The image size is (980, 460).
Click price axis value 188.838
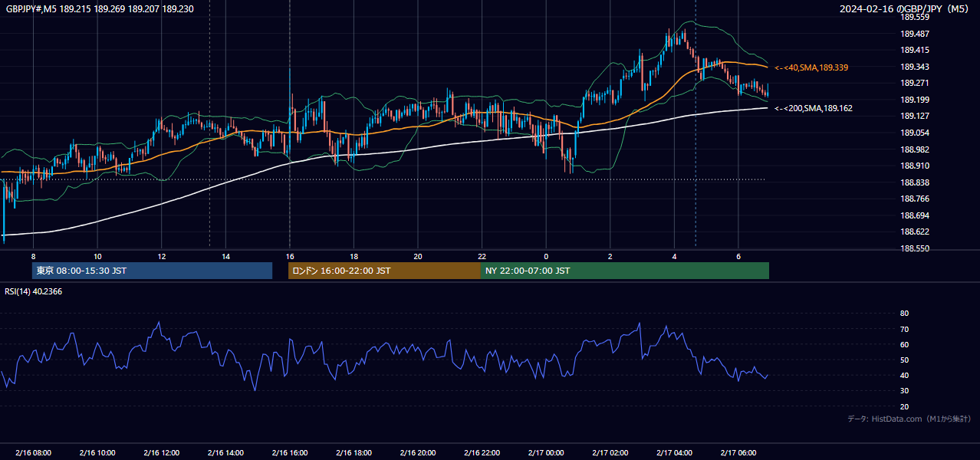click(915, 182)
